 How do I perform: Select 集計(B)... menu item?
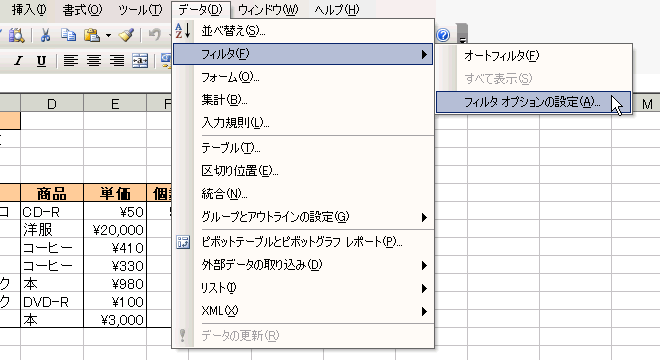coord(303,100)
